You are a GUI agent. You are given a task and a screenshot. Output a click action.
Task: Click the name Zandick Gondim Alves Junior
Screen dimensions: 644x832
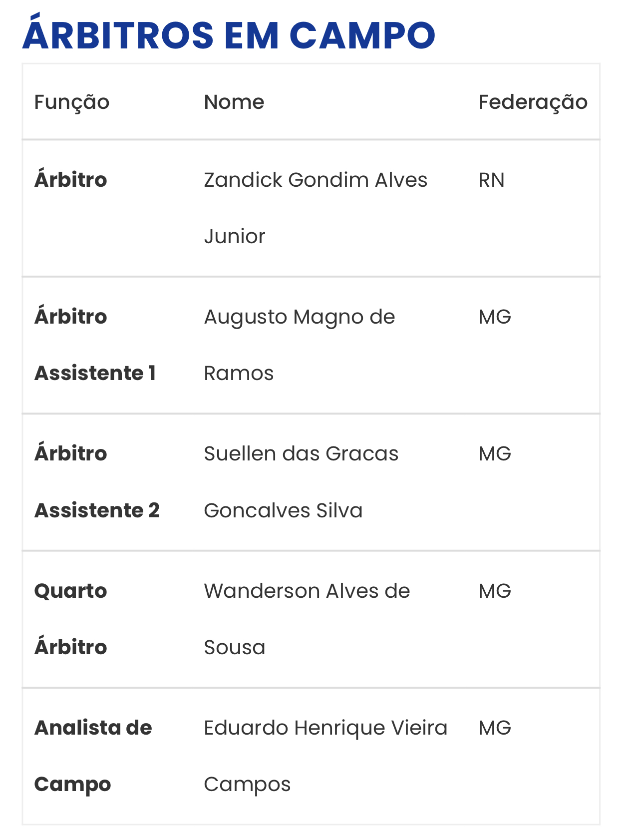(x=316, y=208)
